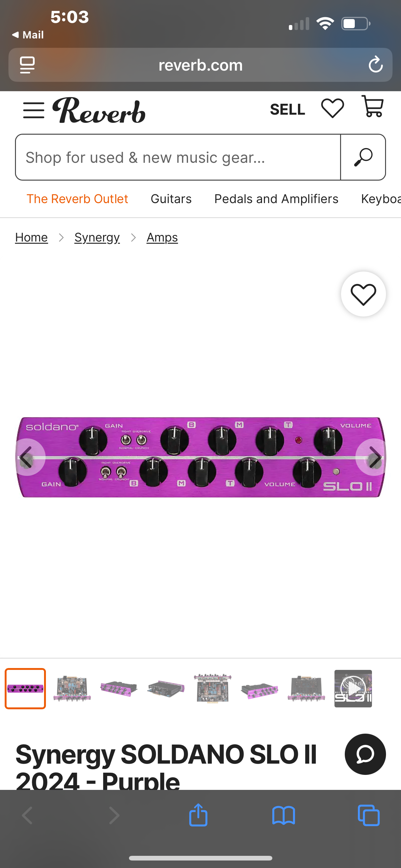Focus the music gear search field
The image size is (401, 868).
tap(178, 157)
